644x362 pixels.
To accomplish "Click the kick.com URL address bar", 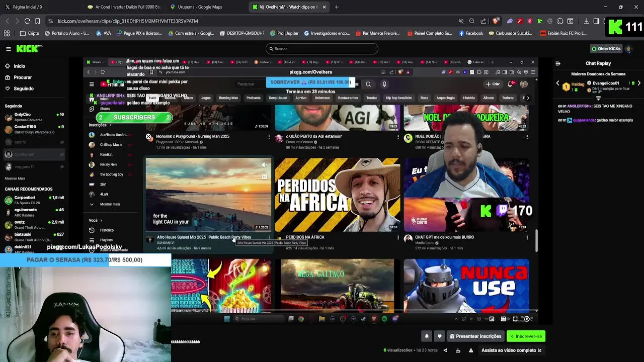I will tap(128, 21).
